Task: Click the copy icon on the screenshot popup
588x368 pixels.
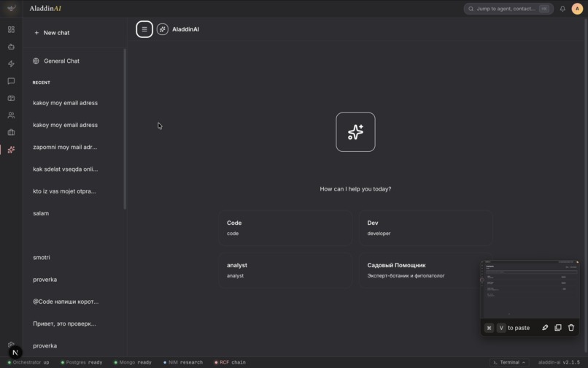Action: (x=558, y=327)
